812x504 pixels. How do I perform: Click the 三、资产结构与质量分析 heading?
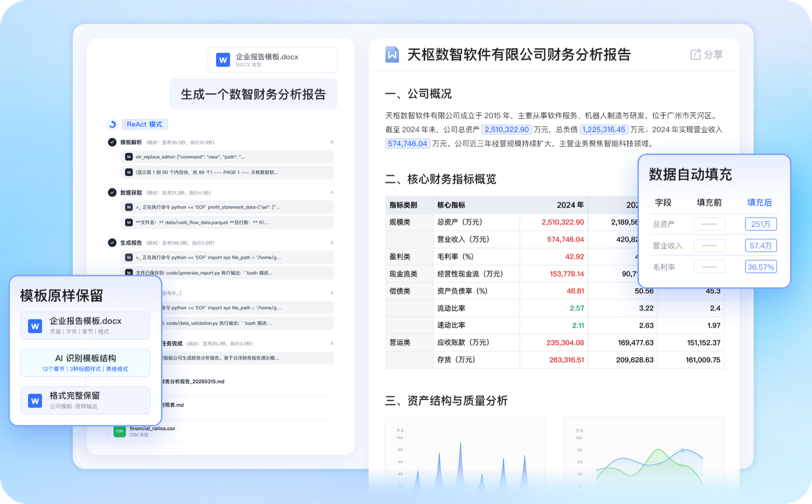click(446, 401)
